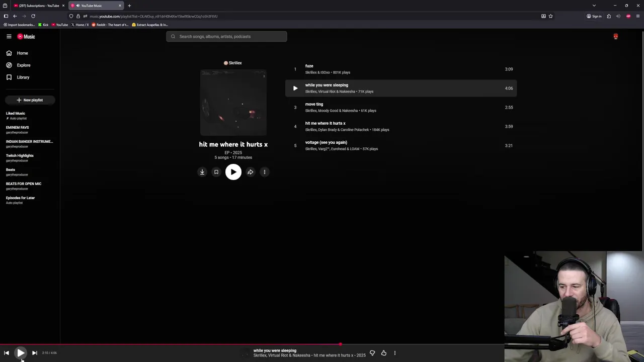Click the URL address bar
This screenshot has height=362, width=644.
[312, 16]
